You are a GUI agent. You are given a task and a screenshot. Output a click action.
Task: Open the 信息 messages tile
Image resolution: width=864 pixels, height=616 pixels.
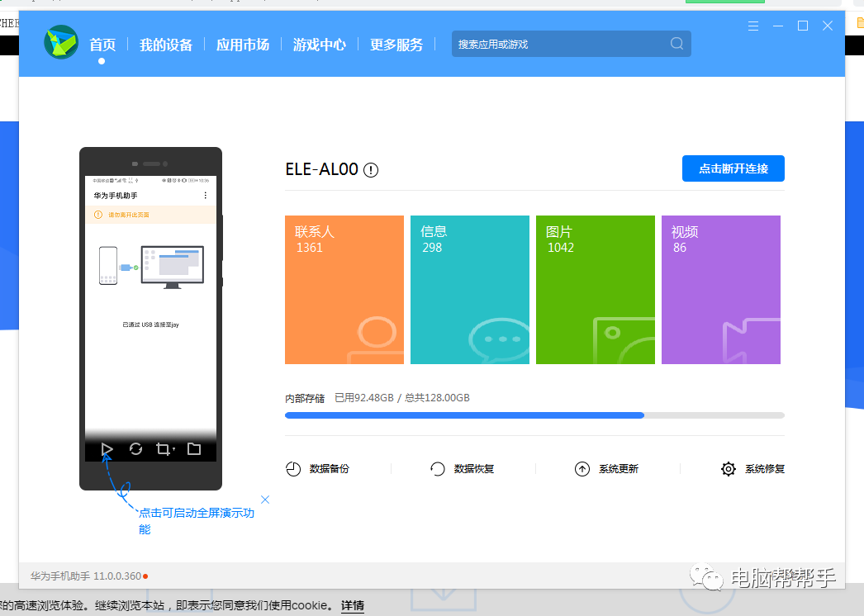[x=470, y=290]
